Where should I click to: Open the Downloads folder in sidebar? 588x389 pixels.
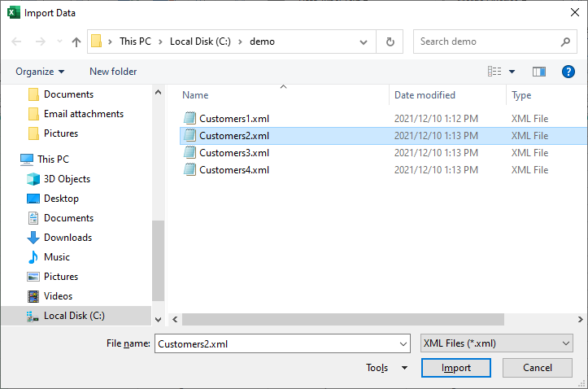[67, 238]
